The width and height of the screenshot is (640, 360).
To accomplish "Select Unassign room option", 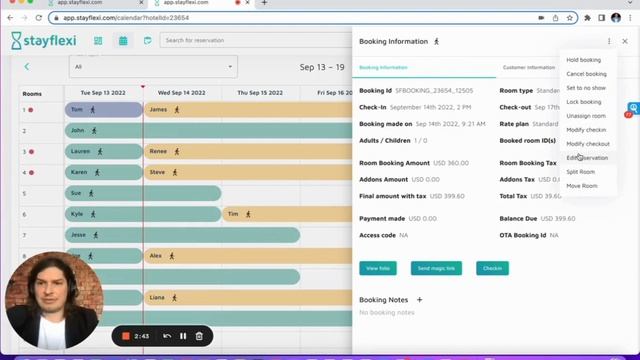I will [x=586, y=116].
